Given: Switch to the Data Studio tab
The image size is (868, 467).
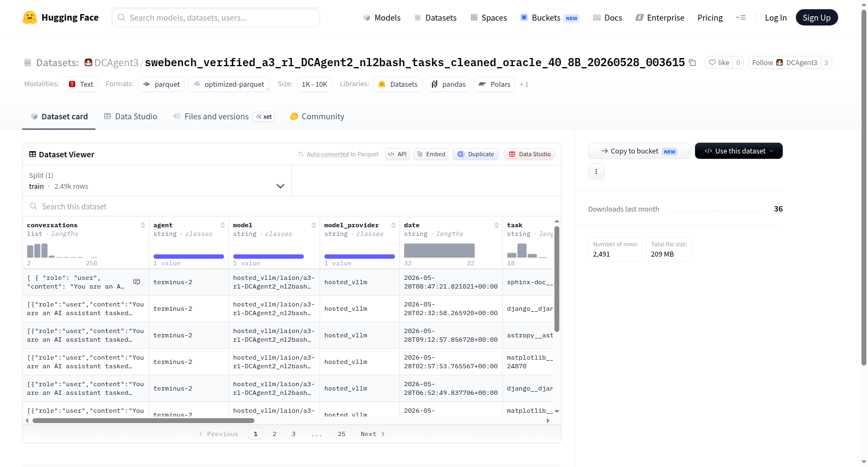Looking at the screenshot, I should point(131,116).
